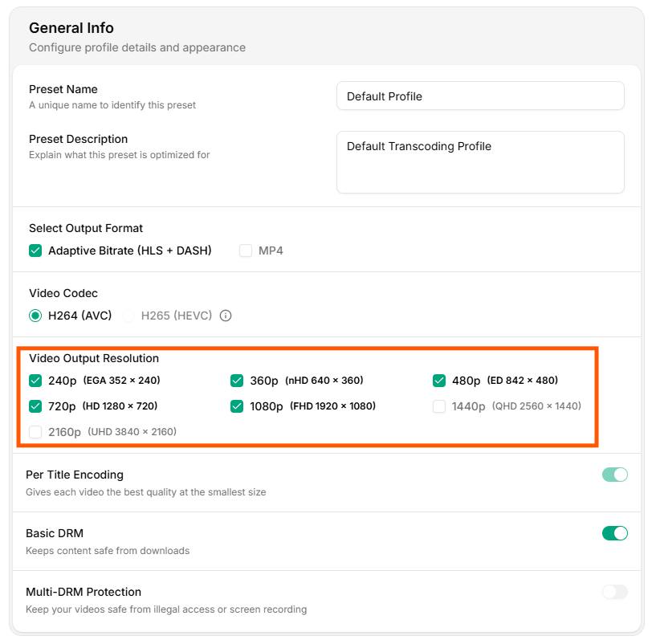Viewport: 656px width, 644px height.
Task: Click the General Info section heading
Action: pyautogui.click(x=71, y=29)
